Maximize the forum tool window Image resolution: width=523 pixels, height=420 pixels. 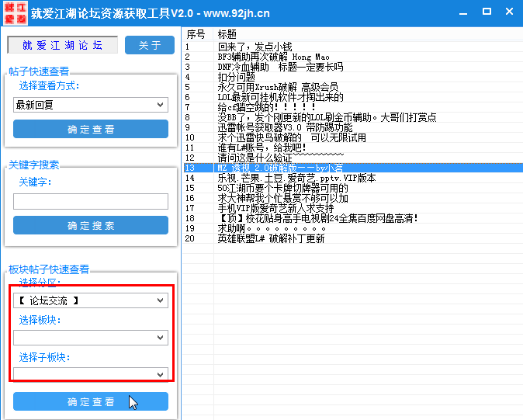tap(487, 12)
